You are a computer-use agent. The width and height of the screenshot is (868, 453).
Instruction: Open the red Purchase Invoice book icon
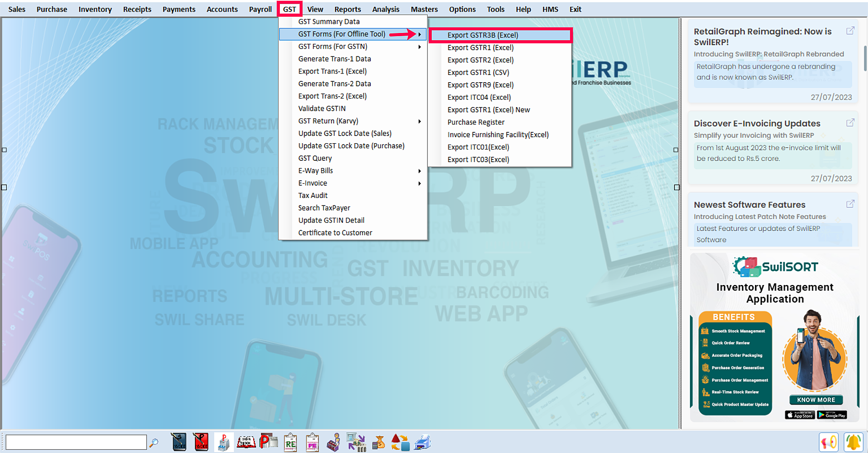(201, 442)
